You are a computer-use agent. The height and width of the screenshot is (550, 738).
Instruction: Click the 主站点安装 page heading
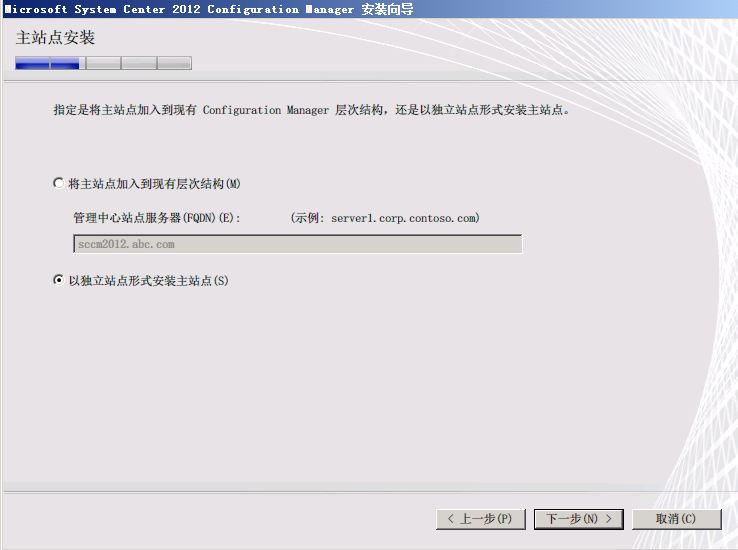click(55, 38)
